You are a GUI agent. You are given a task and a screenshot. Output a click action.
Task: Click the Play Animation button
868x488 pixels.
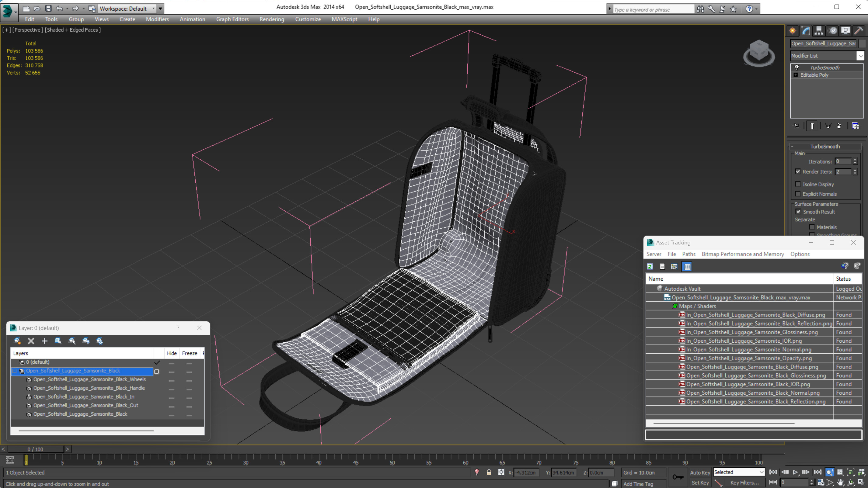(795, 472)
